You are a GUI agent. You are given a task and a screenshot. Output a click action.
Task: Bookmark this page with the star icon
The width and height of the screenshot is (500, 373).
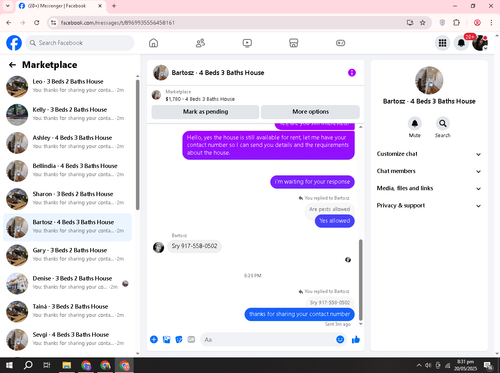pyautogui.click(x=423, y=23)
